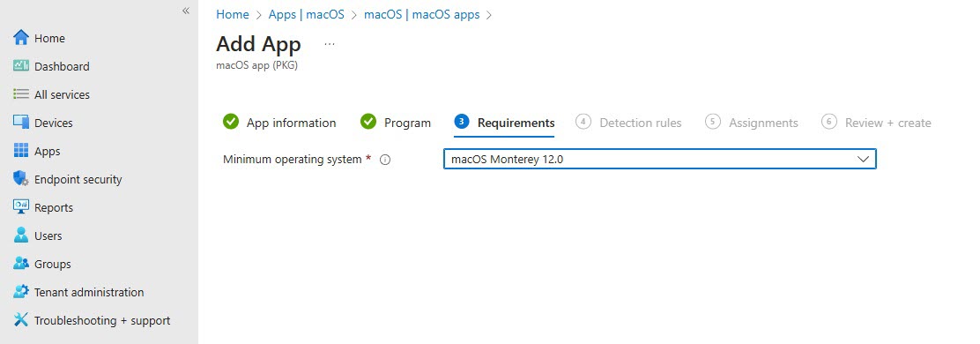Click the Minimum operating system label
This screenshot has width=980, height=344.
293,159
